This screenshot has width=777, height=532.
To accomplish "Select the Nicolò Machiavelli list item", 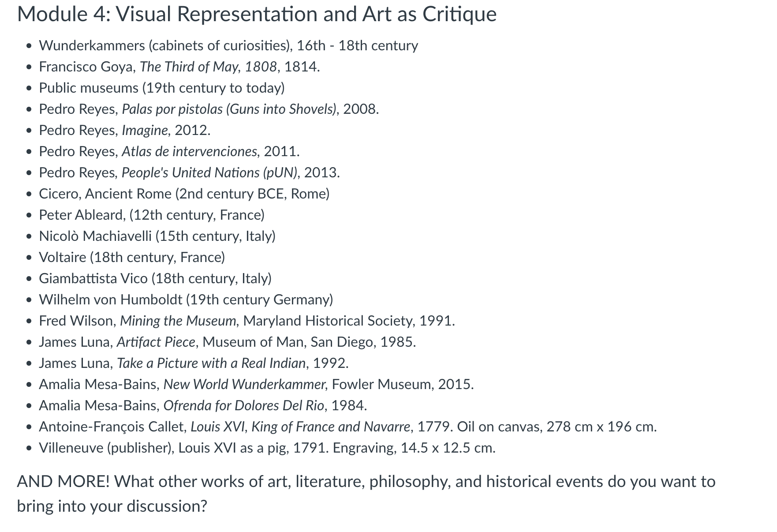I will pos(157,236).
